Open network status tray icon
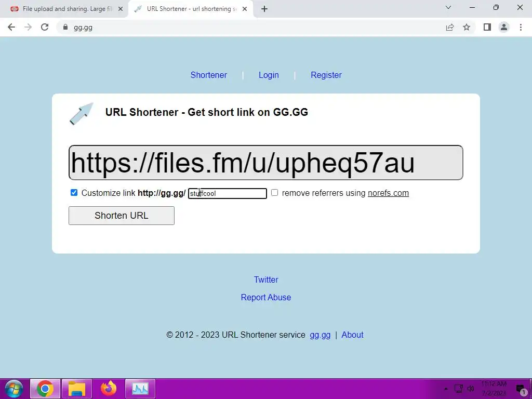 click(458, 389)
